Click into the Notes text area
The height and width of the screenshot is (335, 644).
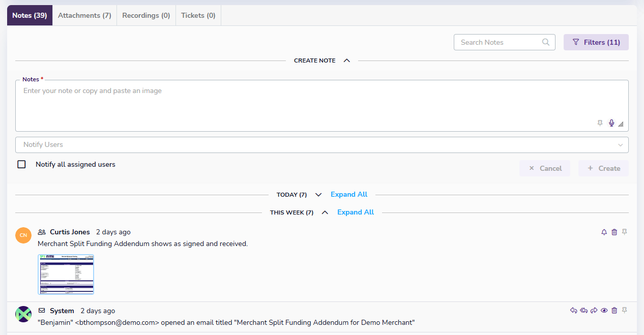(x=322, y=106)
